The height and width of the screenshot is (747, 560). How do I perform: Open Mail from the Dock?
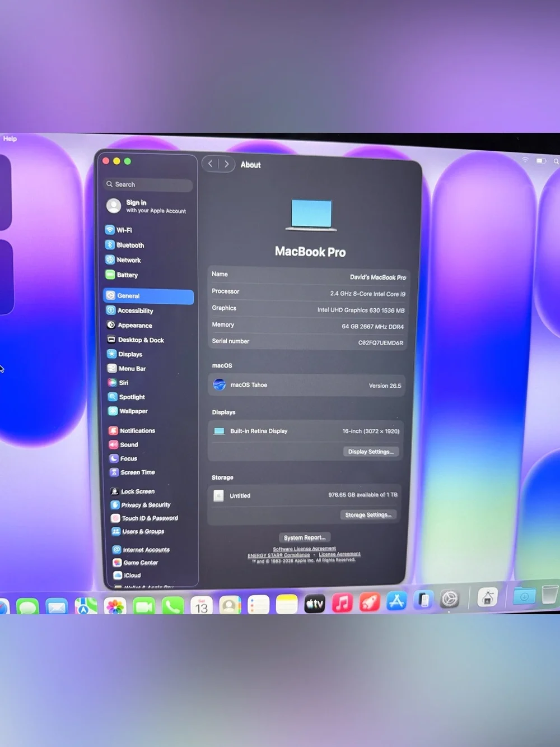click(57, 607)
